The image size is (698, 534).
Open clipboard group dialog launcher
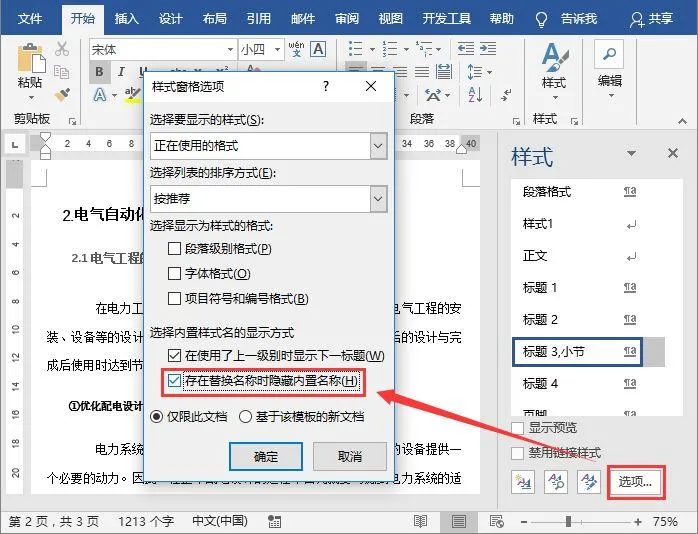tap(73, 121)
